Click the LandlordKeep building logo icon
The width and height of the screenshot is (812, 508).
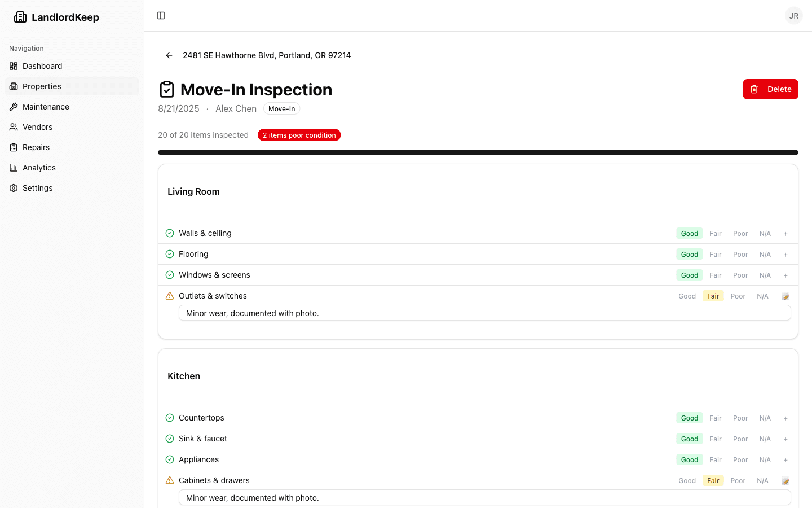[x=20, y=17]
